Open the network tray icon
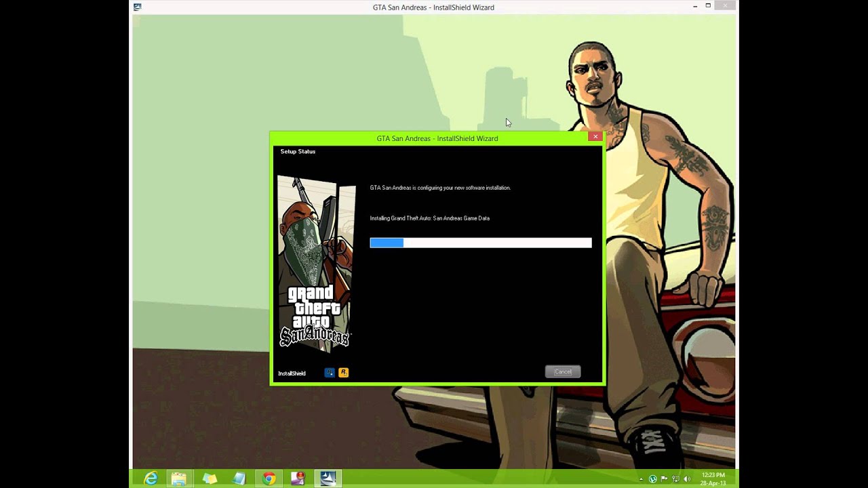 [675, 479]
